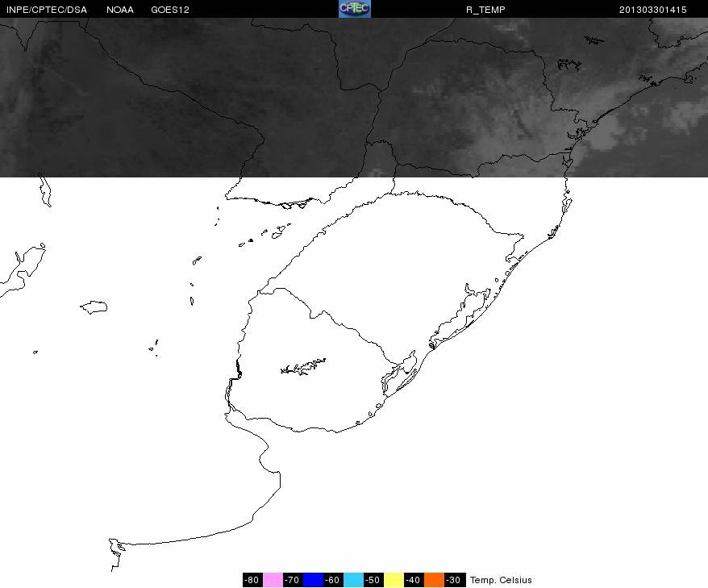Select the GOES12 satellite label
This screenshot has height=588, width=708.
170,10
